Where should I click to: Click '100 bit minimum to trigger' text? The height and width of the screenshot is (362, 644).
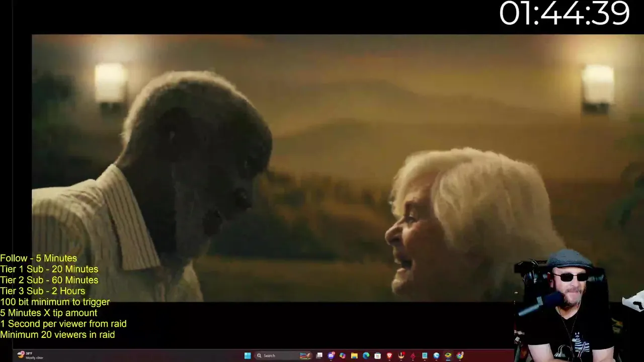point(55,302)
